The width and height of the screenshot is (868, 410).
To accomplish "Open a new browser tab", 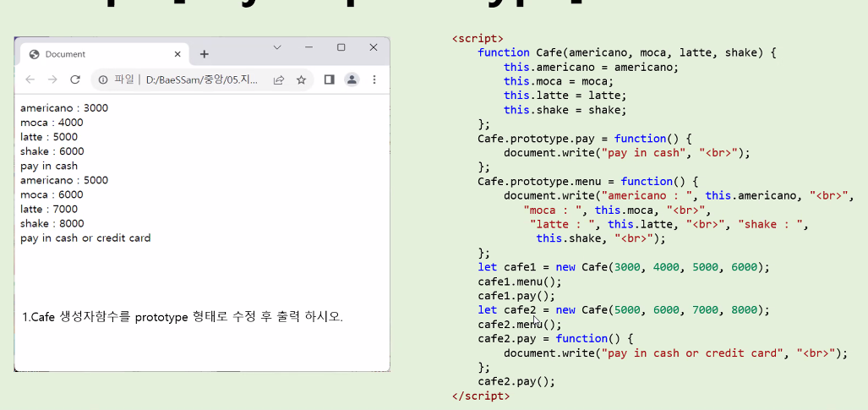I will [205, 54].
